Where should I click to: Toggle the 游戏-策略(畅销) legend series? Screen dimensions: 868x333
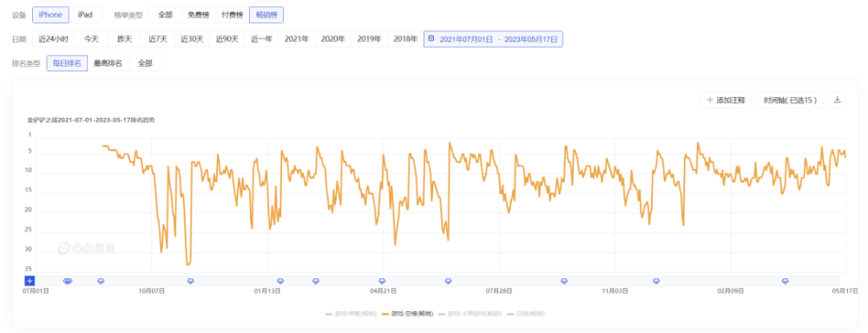click(x=351, y=314)
